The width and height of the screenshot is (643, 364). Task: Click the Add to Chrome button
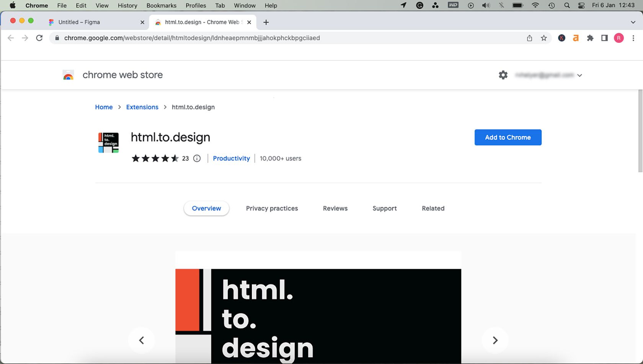[508, 137]
